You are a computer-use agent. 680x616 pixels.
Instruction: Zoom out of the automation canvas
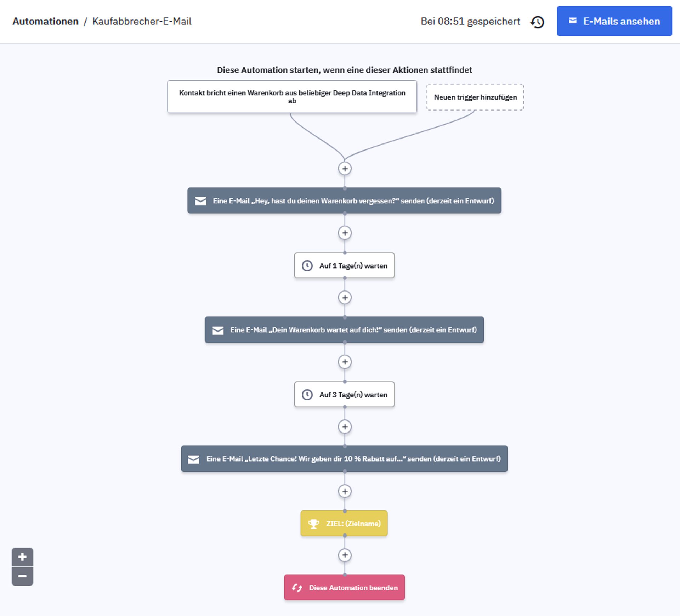[22, 576]
